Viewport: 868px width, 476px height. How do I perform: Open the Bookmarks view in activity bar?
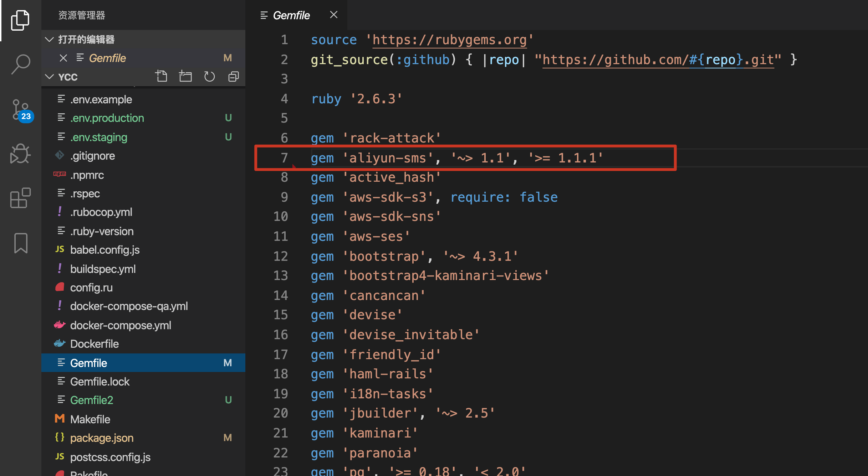coord(21,243)
